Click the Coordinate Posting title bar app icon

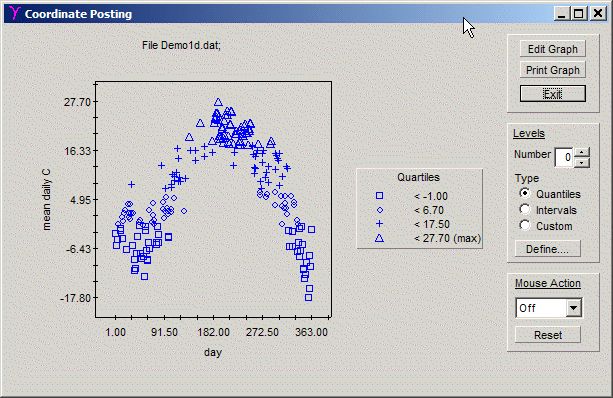coord(14,13)
